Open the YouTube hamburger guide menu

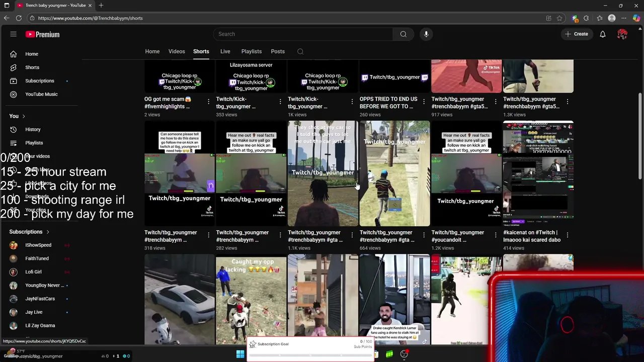pyautogui.click(x=14, y=34)
